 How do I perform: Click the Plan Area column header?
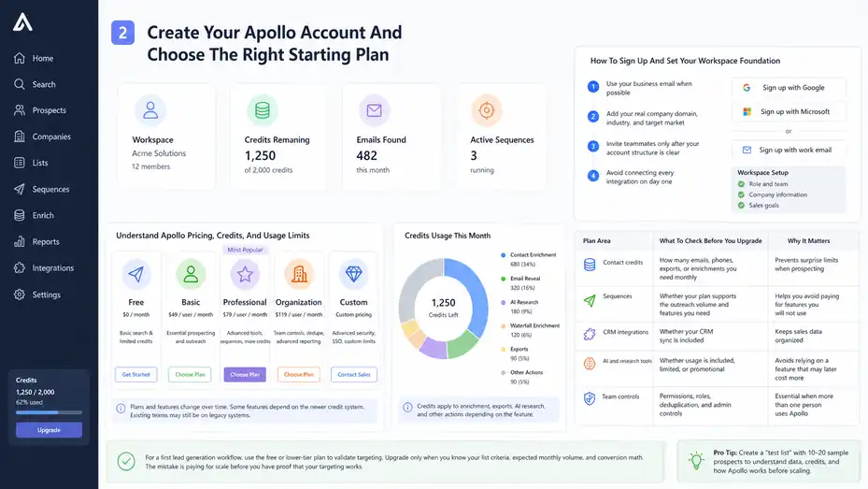point(596,241)
